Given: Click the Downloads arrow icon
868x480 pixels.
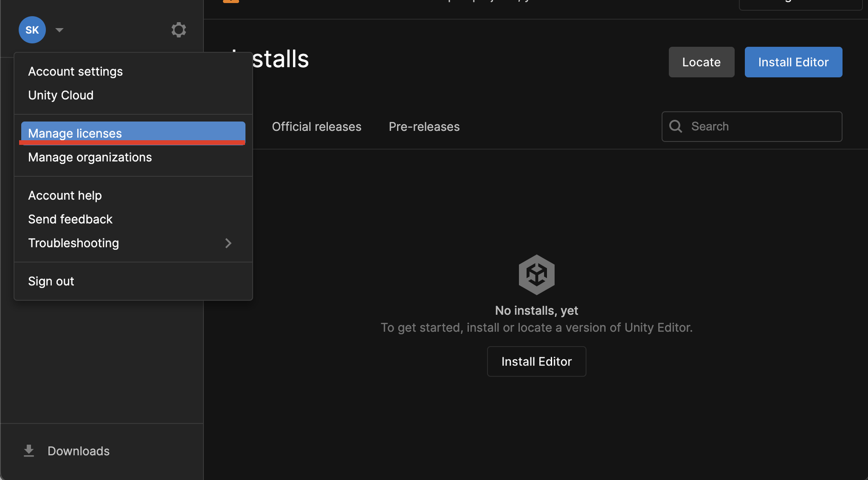Looking at the screenshot, I should click(x=29, y=451).
